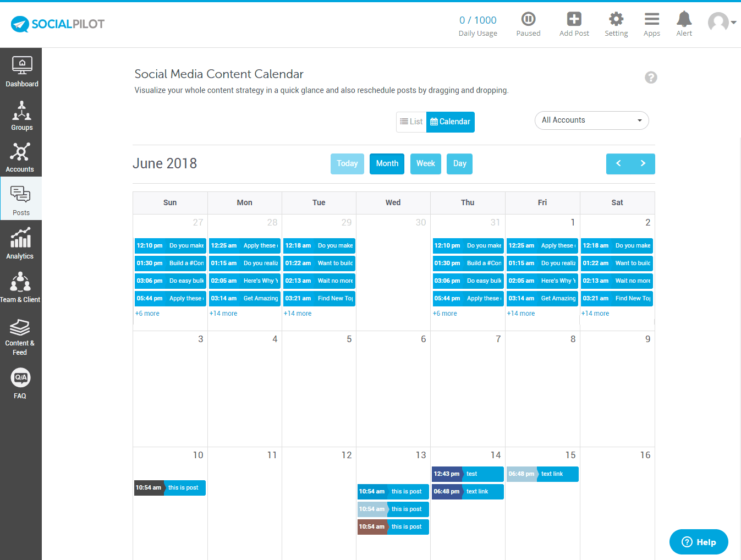Open the Dashboard sidebar icon
This screenshot has height=560, width=741.
coord(21,72)
